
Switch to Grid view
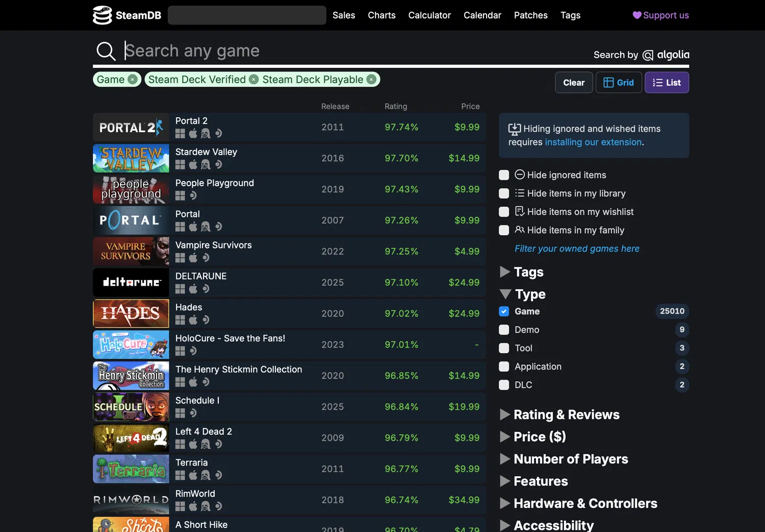[x=619, y=83]
